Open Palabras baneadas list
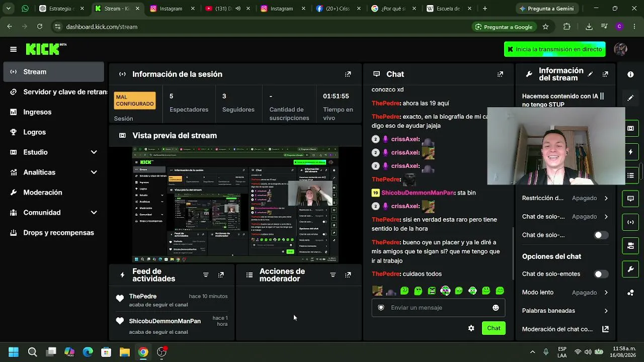Screen dimensions: 644x362 [566, 311]
